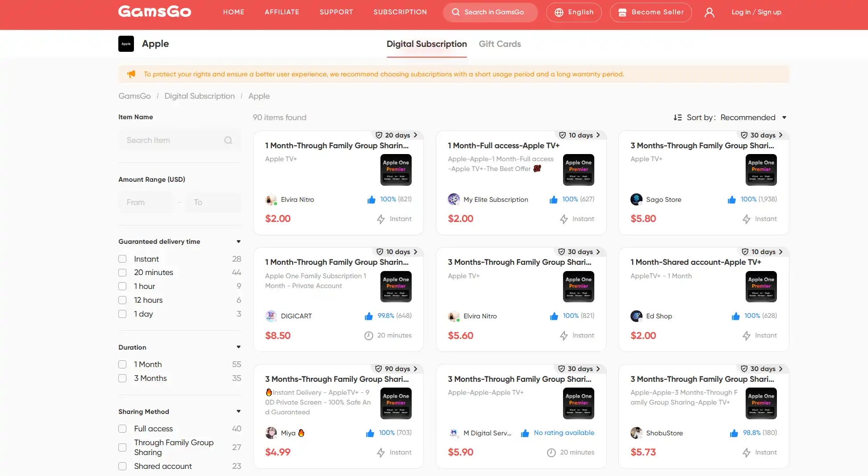Open the English language selector

(x=574, y=13)
